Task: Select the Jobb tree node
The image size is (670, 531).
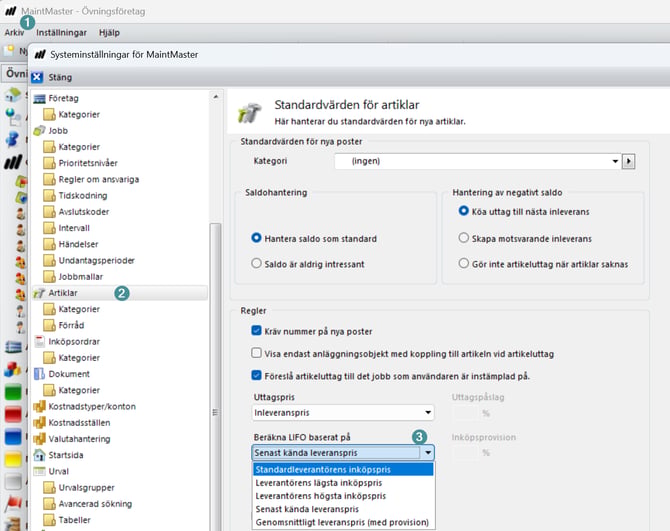Action: coord(58,131)
